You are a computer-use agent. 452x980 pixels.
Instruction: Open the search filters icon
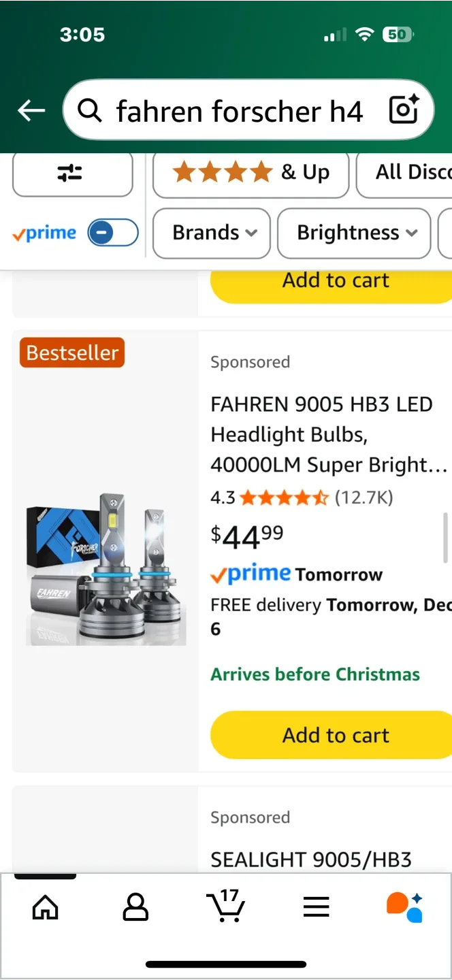tap(72, 174)
